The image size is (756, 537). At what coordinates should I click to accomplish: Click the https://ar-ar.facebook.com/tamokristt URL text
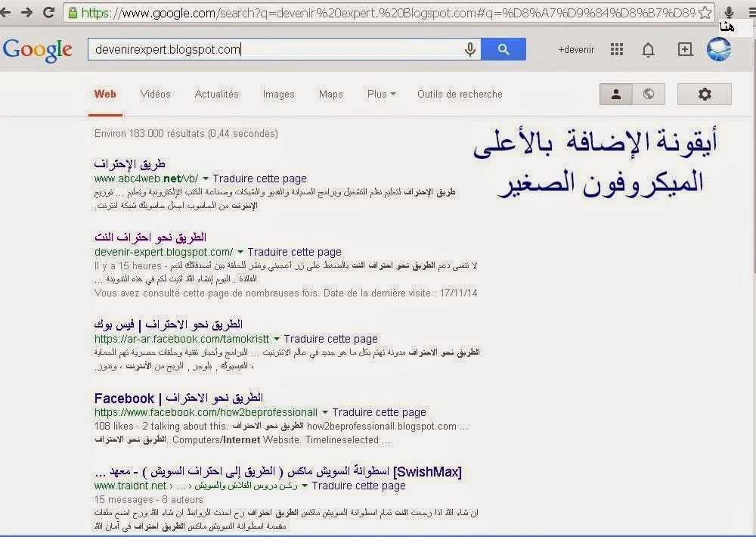[x=181, y=339]
